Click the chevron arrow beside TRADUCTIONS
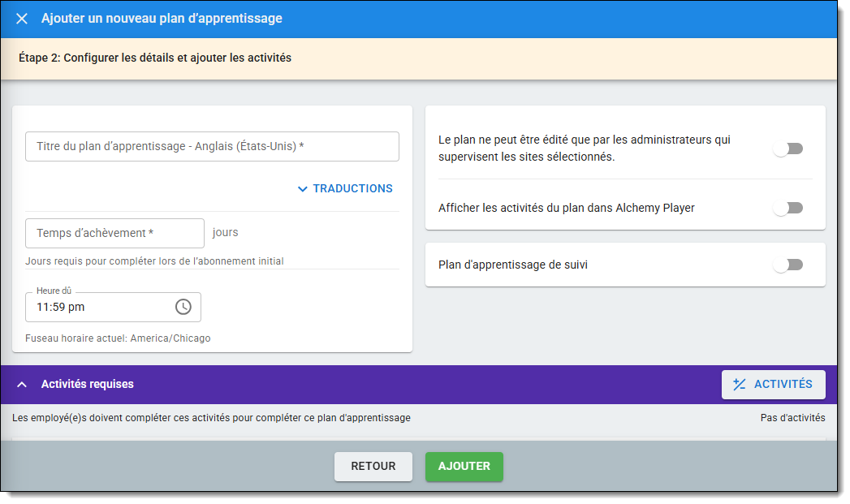This screenshot has height=504, width=850. [x=303, y=189]
